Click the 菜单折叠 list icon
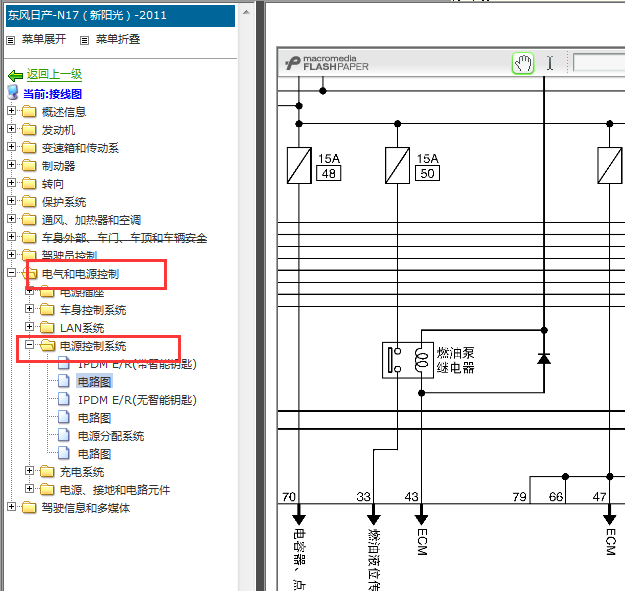 (x=84, y=40)
